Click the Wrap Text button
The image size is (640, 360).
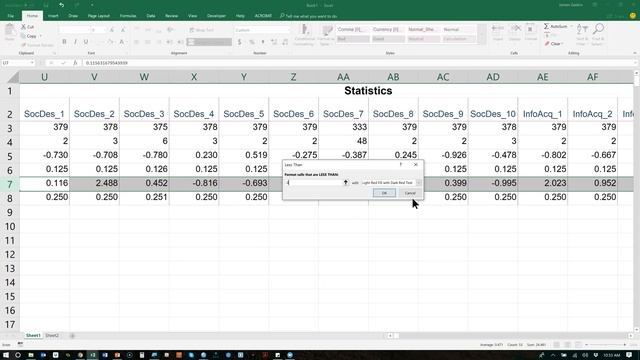coord(202,30)
